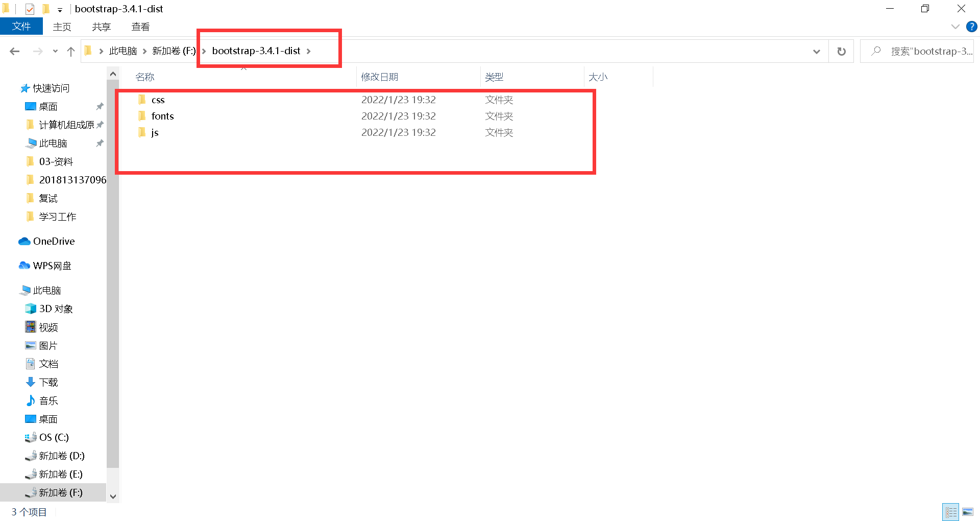Open the 03-资料 folder
This screenshot has width=980, height=521.
[x=56, y=161]
